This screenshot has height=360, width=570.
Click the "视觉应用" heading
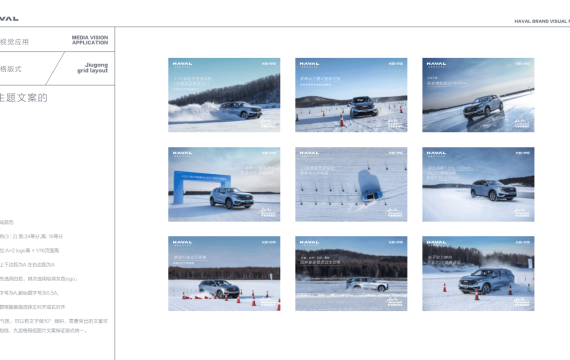[x=14, y=42]
